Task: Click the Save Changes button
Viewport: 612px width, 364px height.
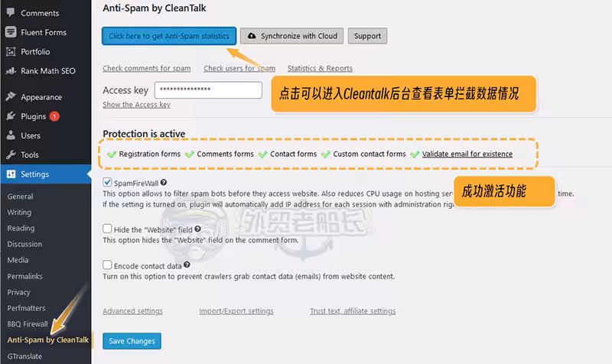Action: pos(132,341)
